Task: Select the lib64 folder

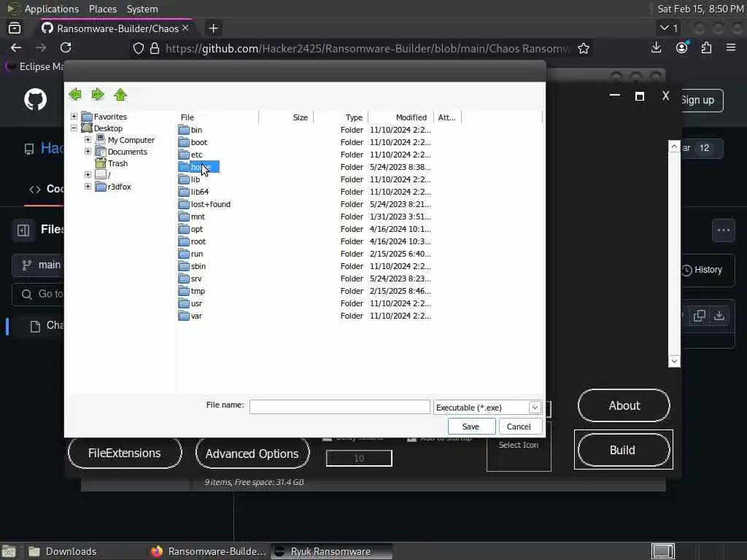Action: click(194, 192)
